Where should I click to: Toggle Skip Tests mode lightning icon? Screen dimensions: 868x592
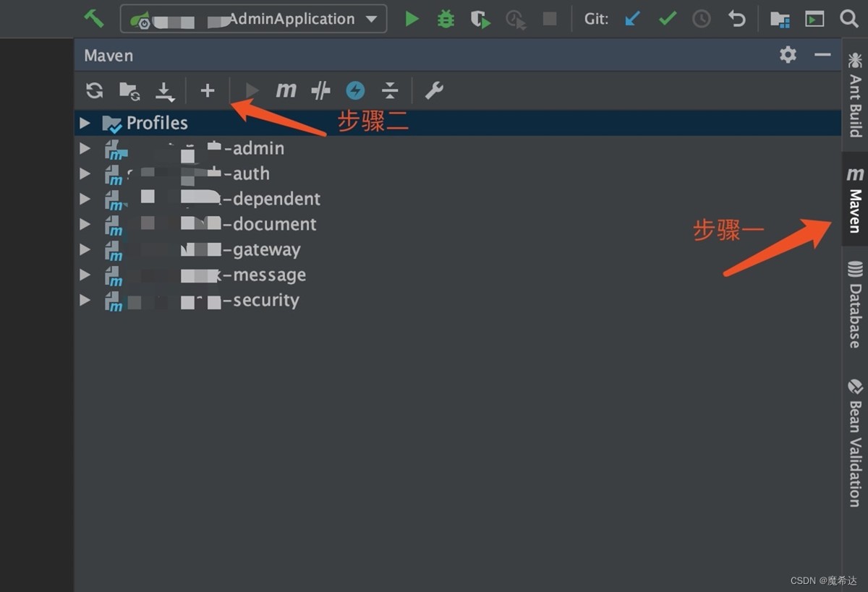pyautogui.click(x=355, y=90)
